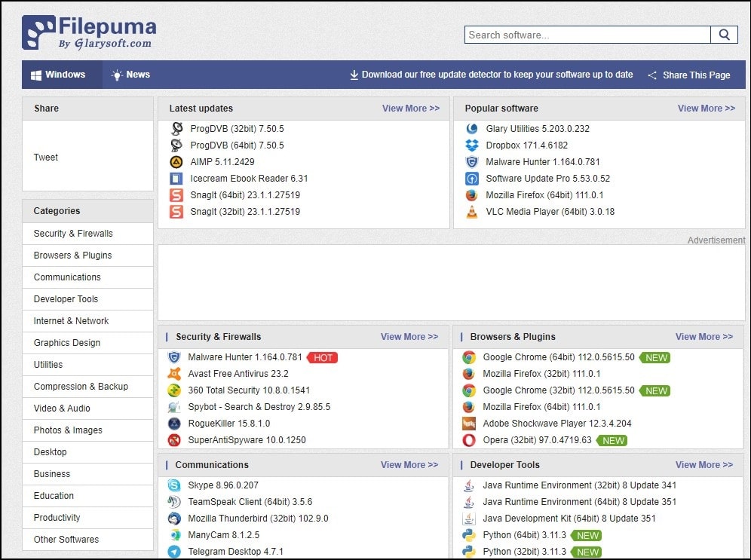Screen dimensions: 751x560
Task: Click the Telegram Desktop icon
Action: (174, 552)
